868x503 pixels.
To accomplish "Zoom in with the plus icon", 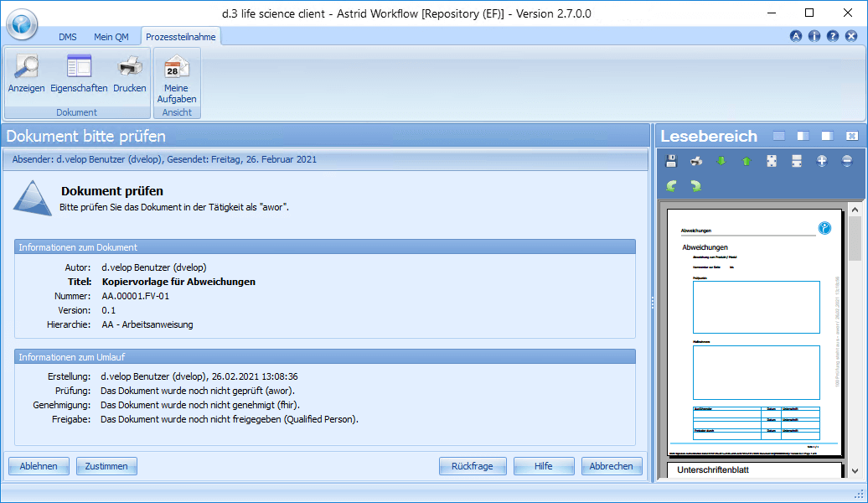I will (822, 161).
